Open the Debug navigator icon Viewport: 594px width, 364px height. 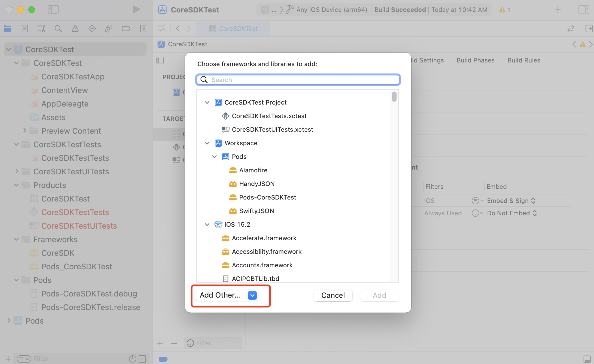[109, 29]
